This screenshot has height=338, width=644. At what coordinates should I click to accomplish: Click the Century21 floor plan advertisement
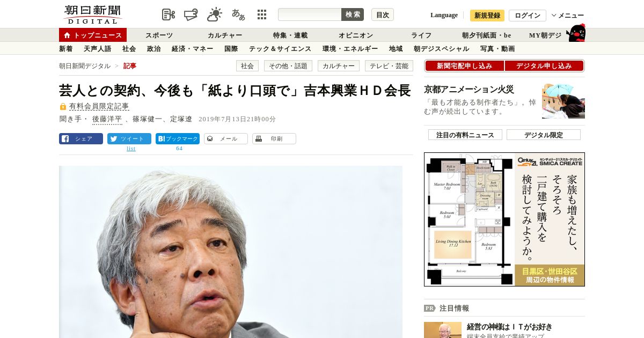coord(504,219)
